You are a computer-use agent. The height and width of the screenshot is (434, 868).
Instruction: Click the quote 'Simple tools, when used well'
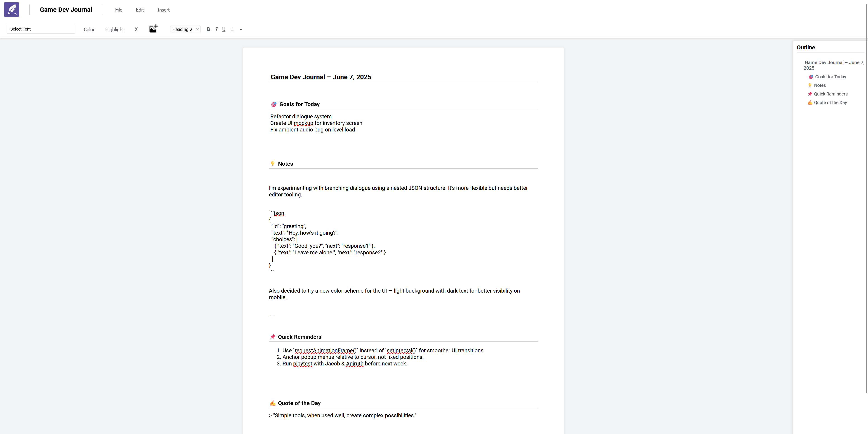pyautogui.click(x=343, y=415)
